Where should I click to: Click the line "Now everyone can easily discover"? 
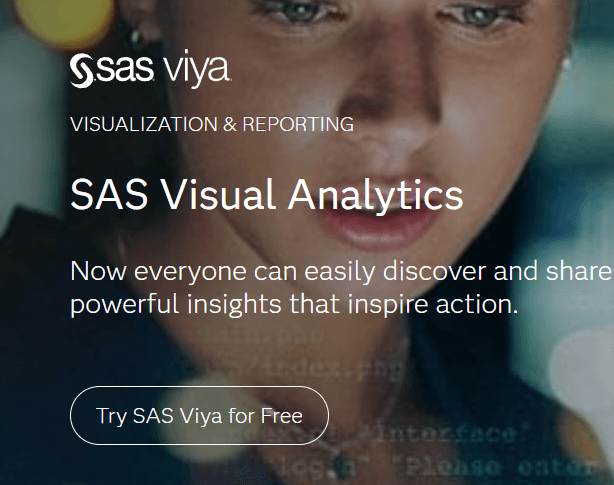click(286, 272)
